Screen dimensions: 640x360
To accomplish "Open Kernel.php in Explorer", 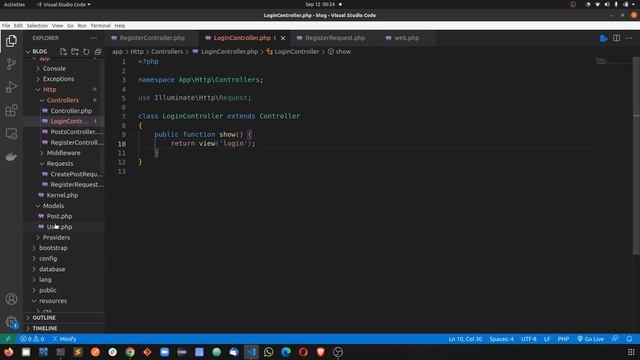I will (x=62, y=195).
